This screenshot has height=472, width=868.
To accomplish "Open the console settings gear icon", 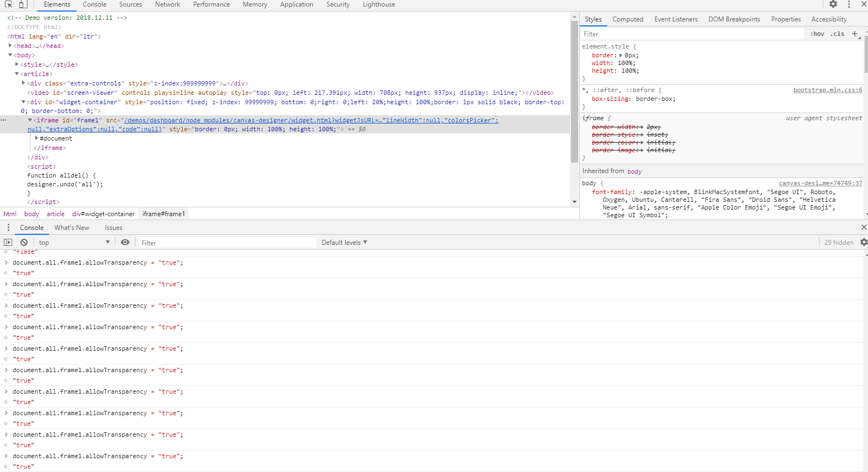I will [x=864, y=242].
